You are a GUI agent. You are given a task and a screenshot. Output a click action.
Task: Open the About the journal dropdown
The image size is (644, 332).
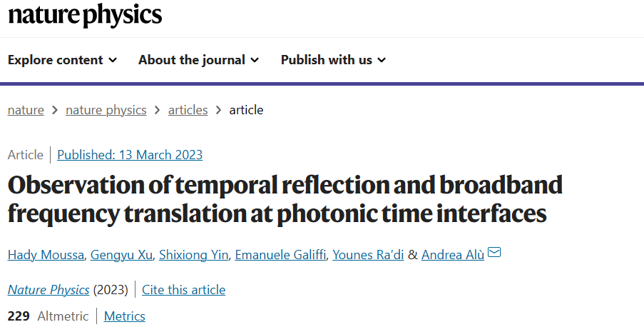coord(198,60)
